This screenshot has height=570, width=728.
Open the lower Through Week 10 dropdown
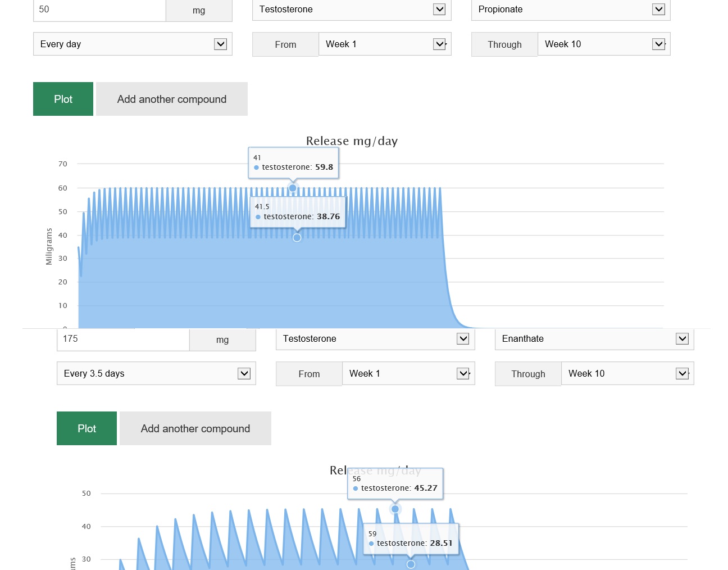point(627,374)
